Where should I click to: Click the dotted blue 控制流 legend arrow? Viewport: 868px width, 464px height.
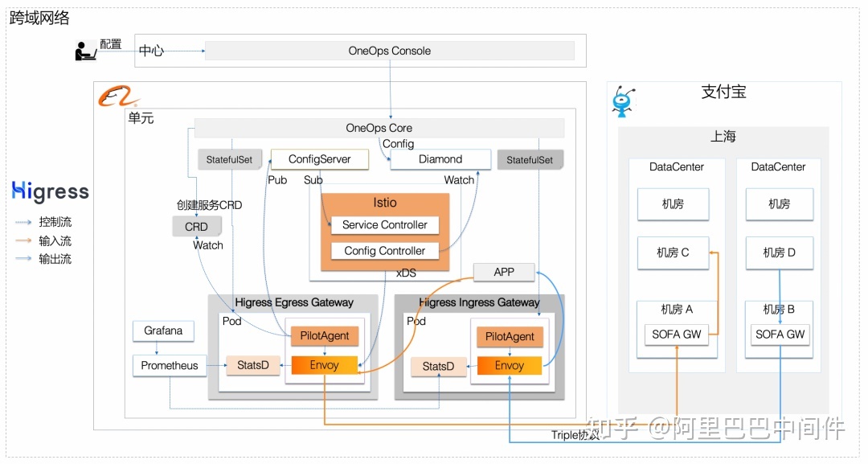23,222
